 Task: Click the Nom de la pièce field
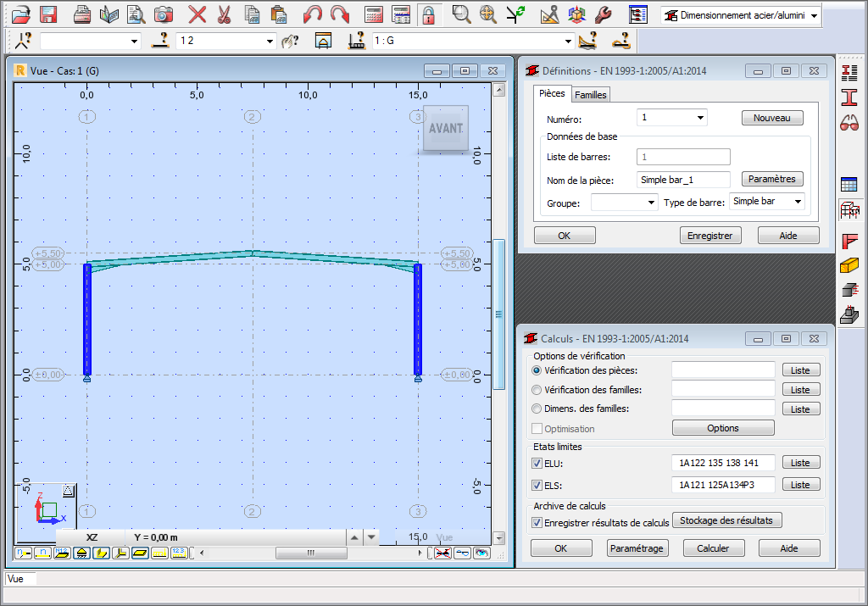683,180
